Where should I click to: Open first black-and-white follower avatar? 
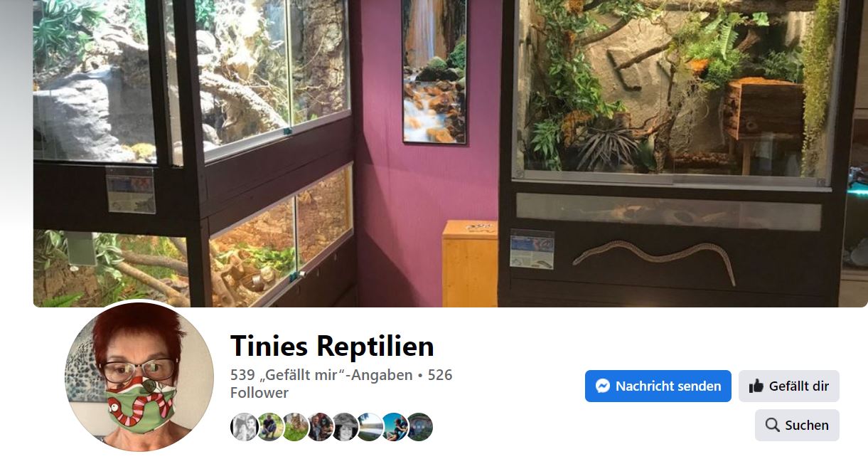point(244,427)
